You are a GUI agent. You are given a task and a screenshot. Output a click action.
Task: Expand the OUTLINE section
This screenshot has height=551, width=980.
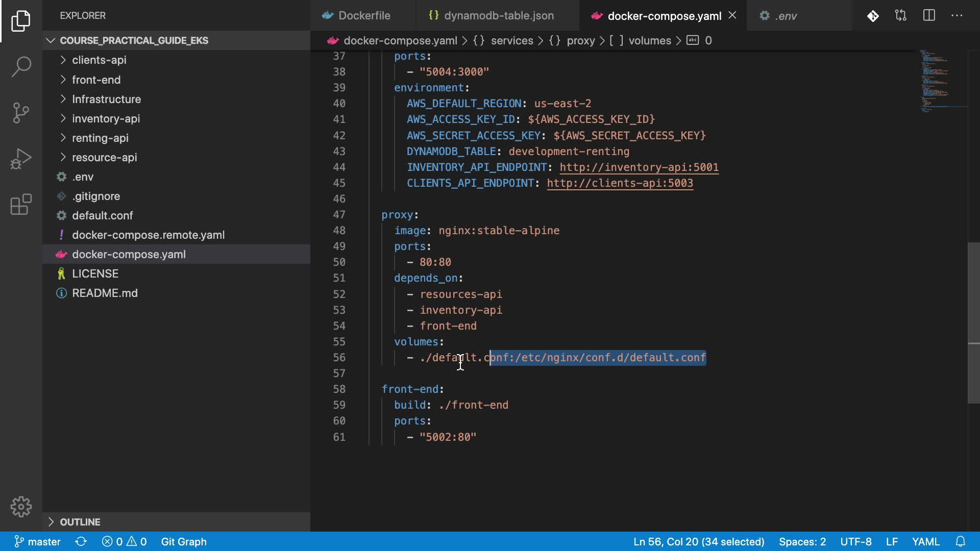click(80, 522)
